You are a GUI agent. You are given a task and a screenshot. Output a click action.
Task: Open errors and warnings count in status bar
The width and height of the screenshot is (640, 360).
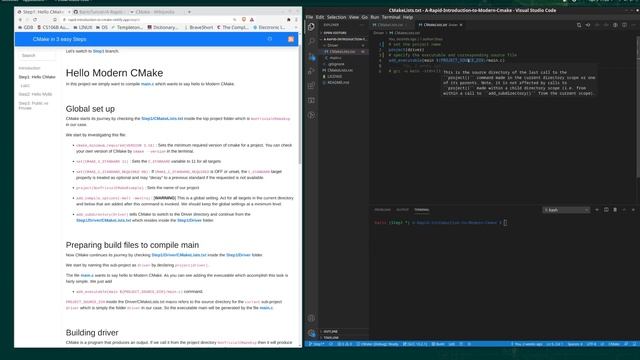coord(344,344)
